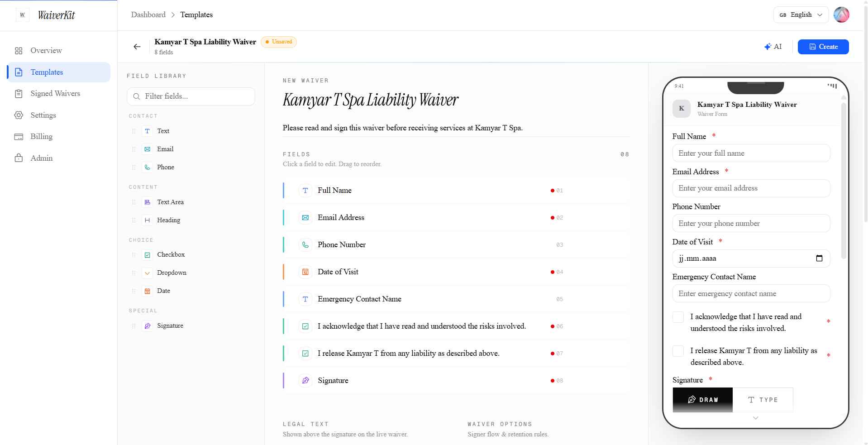Viewport: 868px width, 445px height.
Task: Select the Email field type icon
Action: [147, 149]
